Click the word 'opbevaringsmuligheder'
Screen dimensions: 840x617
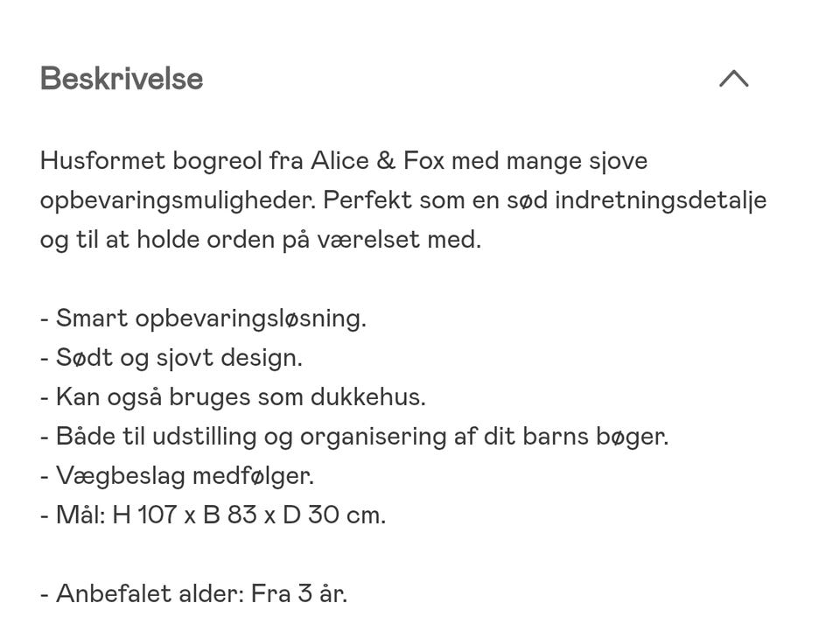(178, 200)
